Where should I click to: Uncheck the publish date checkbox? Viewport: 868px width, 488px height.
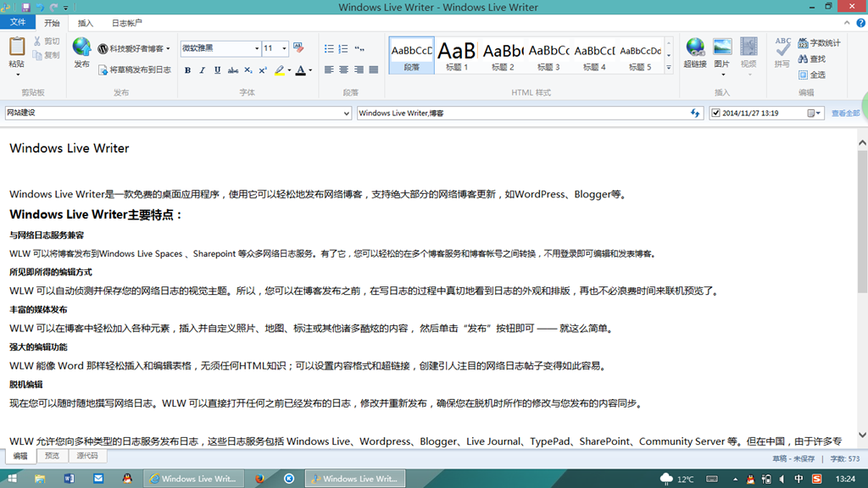(x=715, y=113)
